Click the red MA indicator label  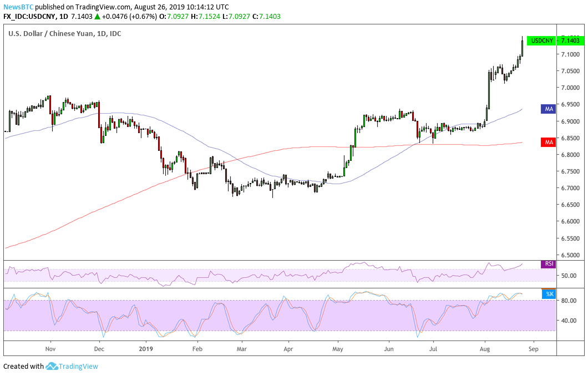[548, 142]
